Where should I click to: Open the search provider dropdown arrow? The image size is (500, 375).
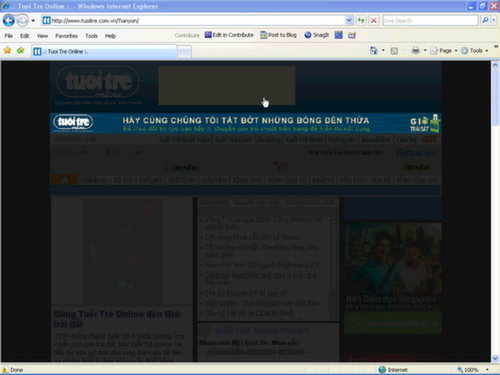(494, 21)
